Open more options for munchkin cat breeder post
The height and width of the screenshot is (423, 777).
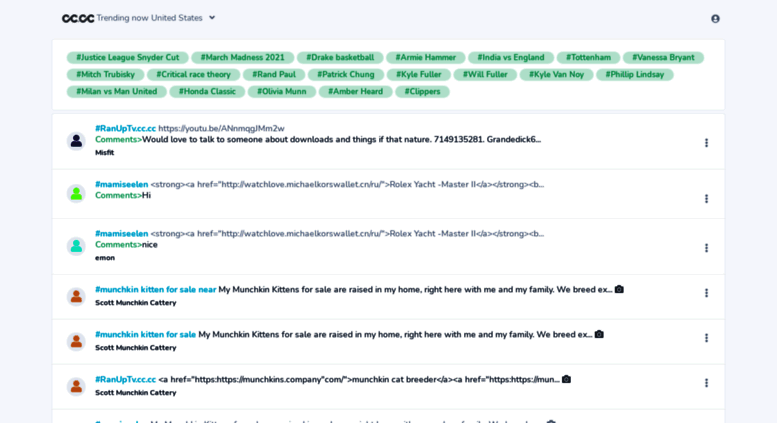pos(706,383)
